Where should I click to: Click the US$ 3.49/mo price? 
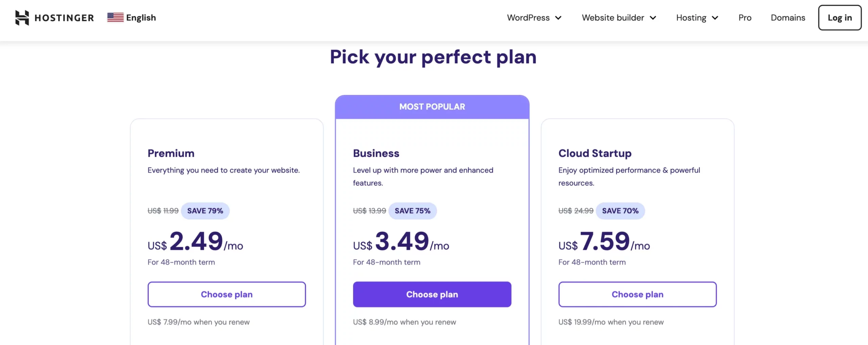click(401, 241)
